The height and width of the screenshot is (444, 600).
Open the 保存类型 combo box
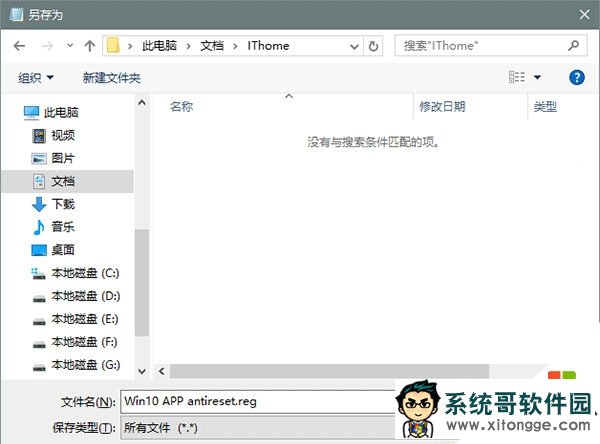[x=258, y=428]
